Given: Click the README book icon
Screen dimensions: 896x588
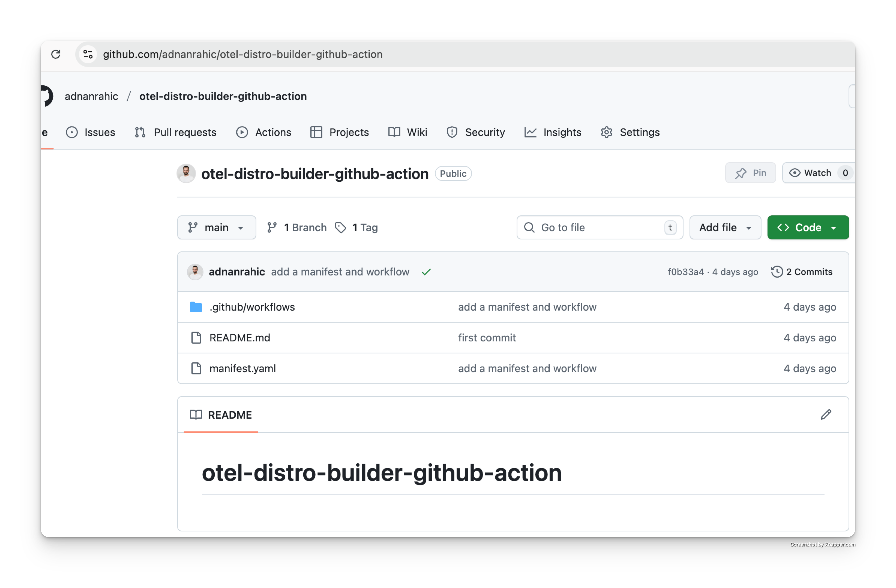Looking at the screenshot, I should 196,415.
